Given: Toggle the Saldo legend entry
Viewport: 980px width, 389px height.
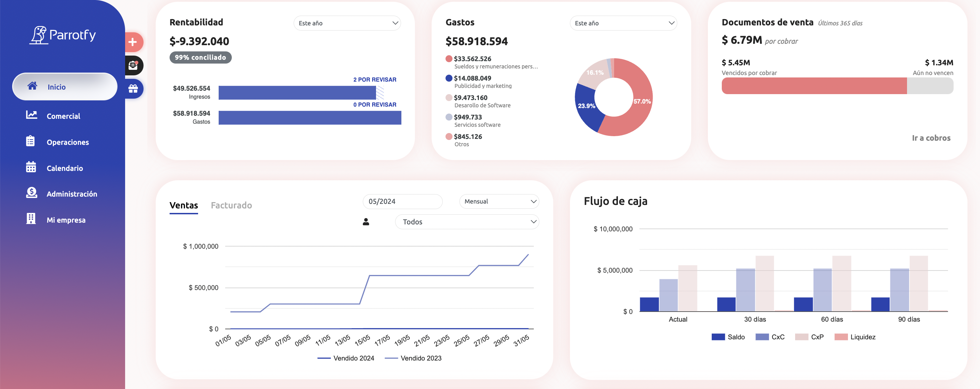Looking at the screenshot, I should point(728,337).
